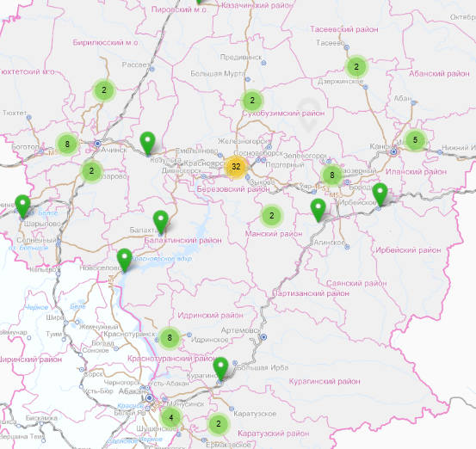The image size is (476, 449).
Task: Click the green pin west of Агинское
Action: tap(318, 210)
